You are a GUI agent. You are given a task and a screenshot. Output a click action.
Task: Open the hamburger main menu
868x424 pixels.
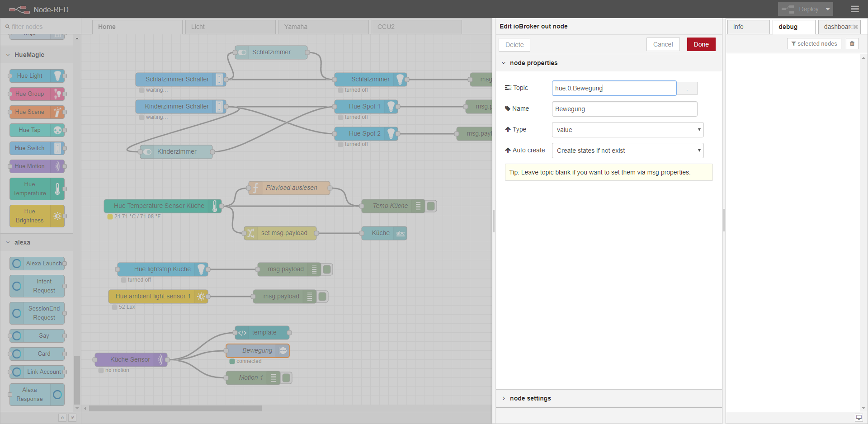pyautogui.click(x=854, y=9)
